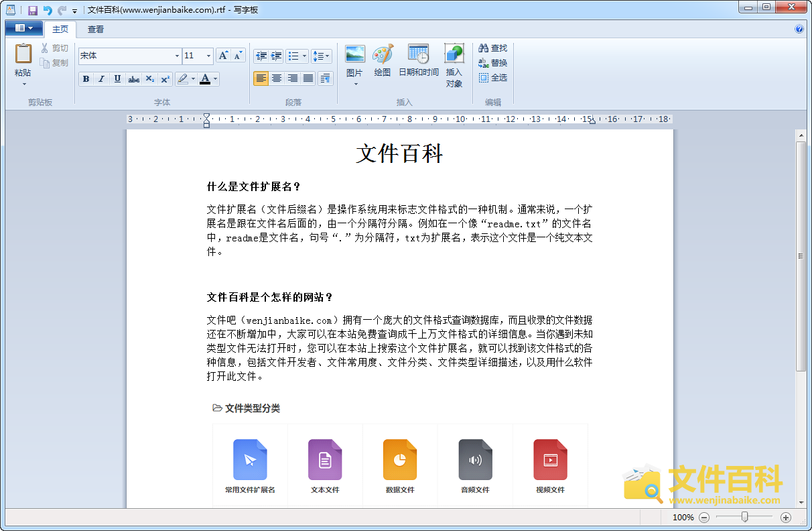
Task: Click the 日期和时间 calendar icon
Action: point(418,54)
